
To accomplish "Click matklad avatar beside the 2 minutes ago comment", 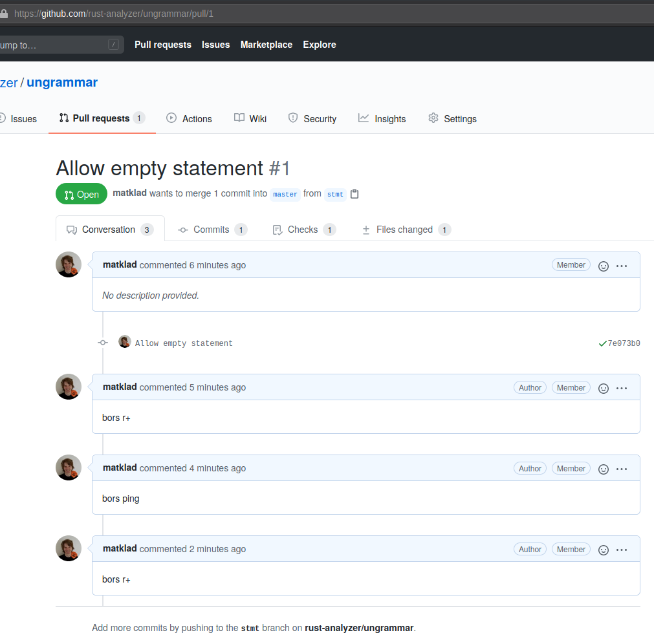I will (x=69, y=548).
